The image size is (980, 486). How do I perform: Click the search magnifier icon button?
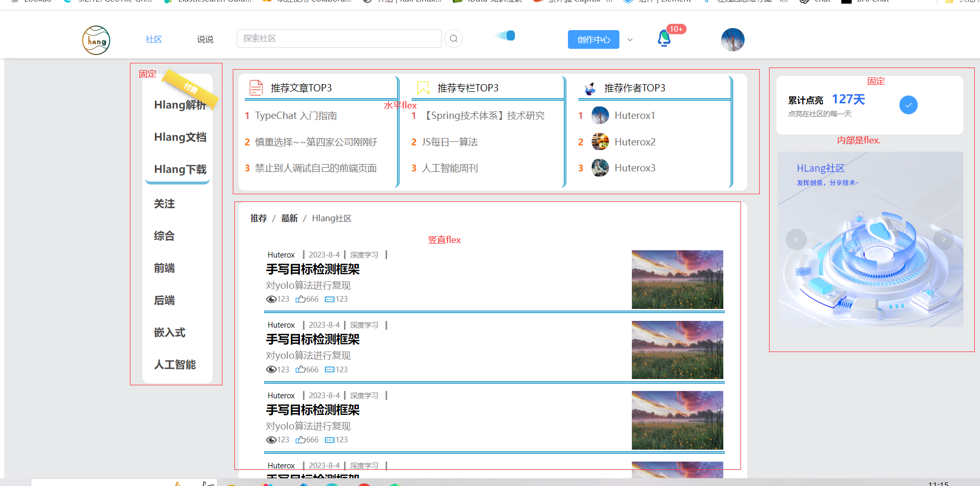click(454, 38)
